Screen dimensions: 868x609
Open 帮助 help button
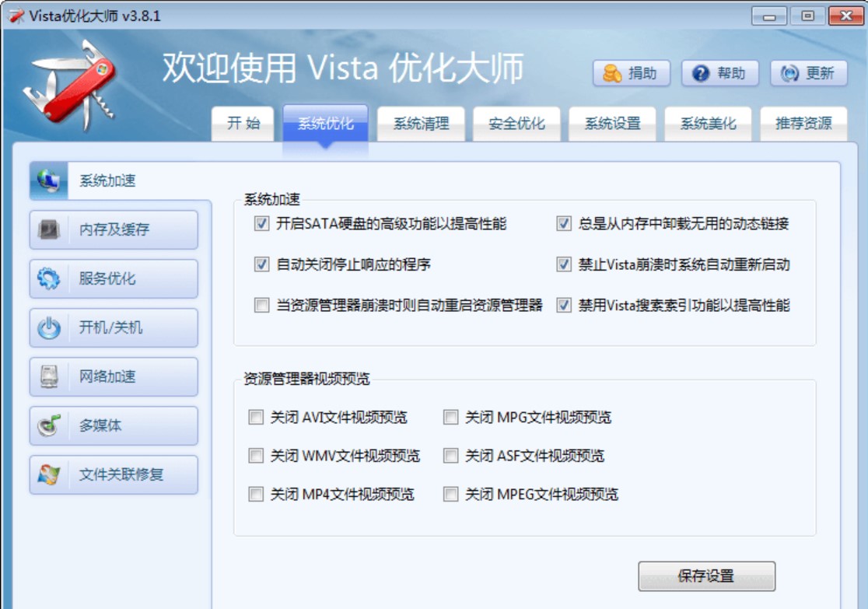pyautogui.click(x=719, y=73)
